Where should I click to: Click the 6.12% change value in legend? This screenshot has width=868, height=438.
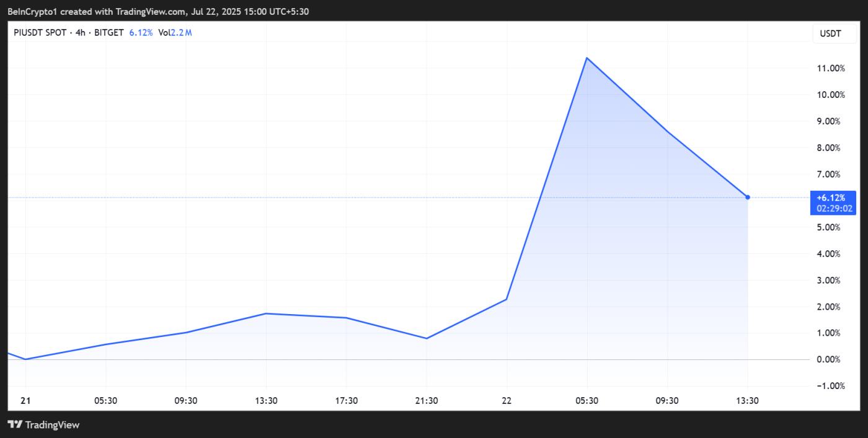(x=141, y=33)
